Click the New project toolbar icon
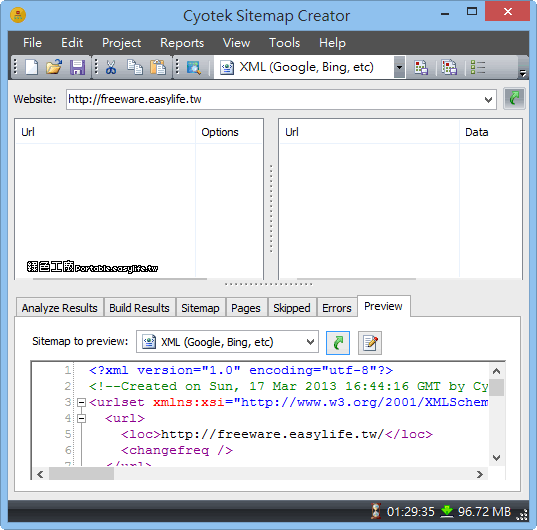 32,67
